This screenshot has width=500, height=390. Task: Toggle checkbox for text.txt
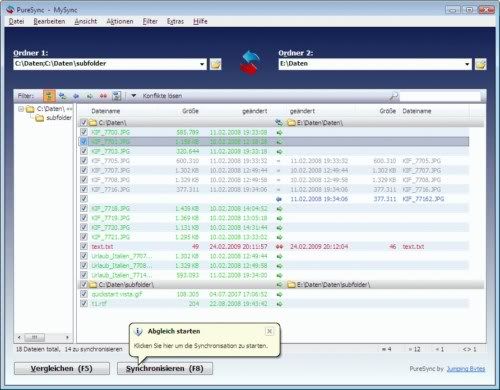point(84,247)
